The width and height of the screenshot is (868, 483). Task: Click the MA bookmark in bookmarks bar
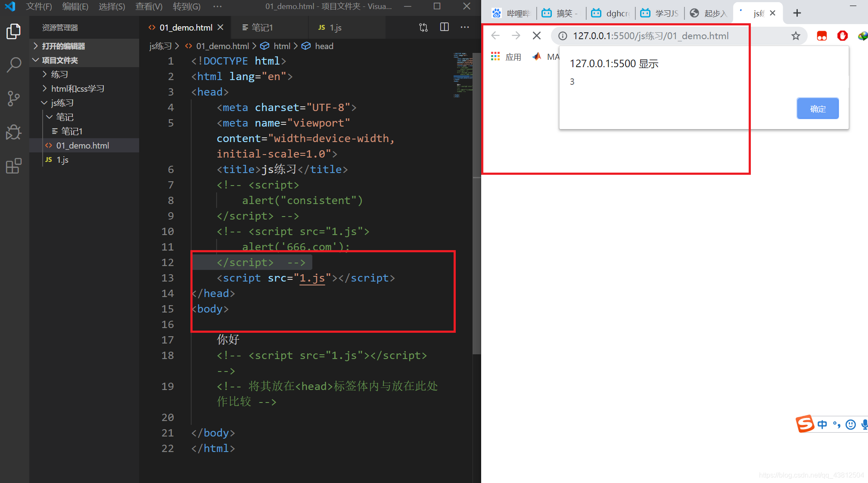click(546, 56)
